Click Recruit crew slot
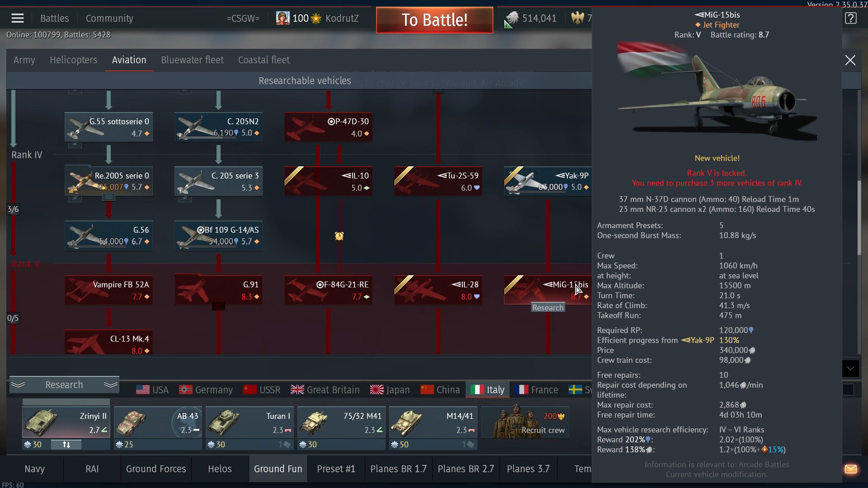The width and height of the screenshot is (868, 488). [525, 422]
